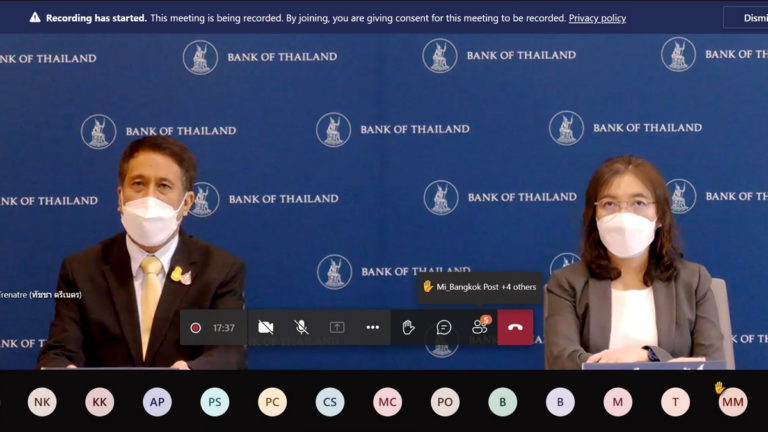Open the Privacy policy link
768x432 pixels.
(597, 18)
